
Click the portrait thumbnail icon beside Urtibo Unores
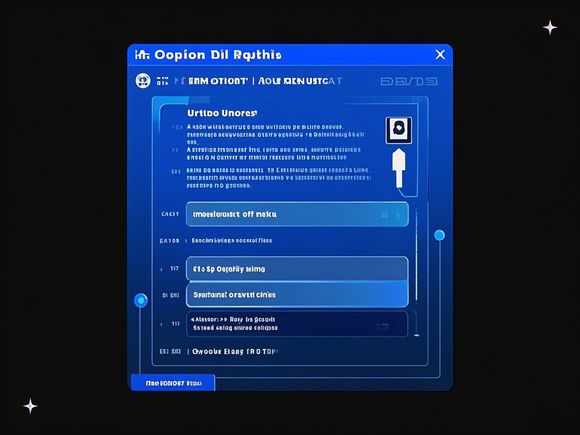coord(398,130)
